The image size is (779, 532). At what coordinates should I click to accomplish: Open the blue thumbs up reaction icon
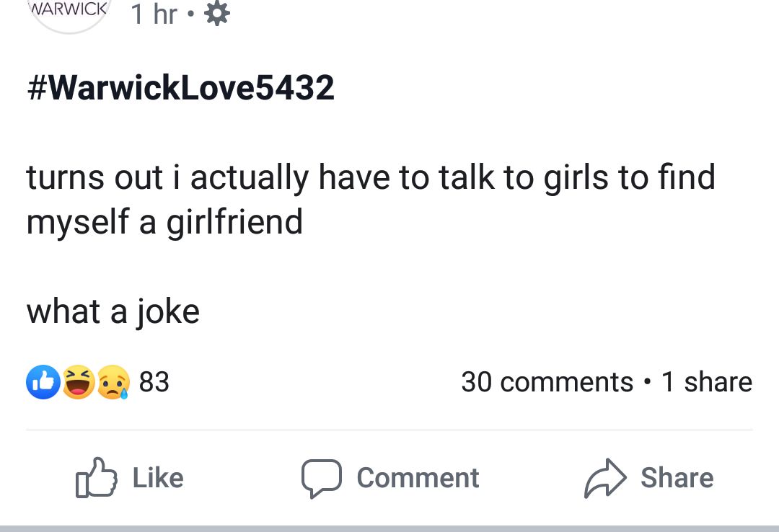click(x=42, y=381)
